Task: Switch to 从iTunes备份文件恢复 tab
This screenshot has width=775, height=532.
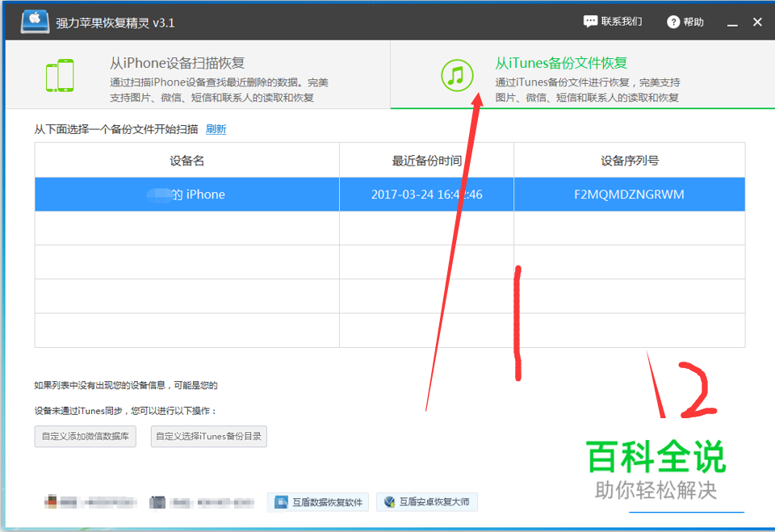Action: tap(583, 74)
